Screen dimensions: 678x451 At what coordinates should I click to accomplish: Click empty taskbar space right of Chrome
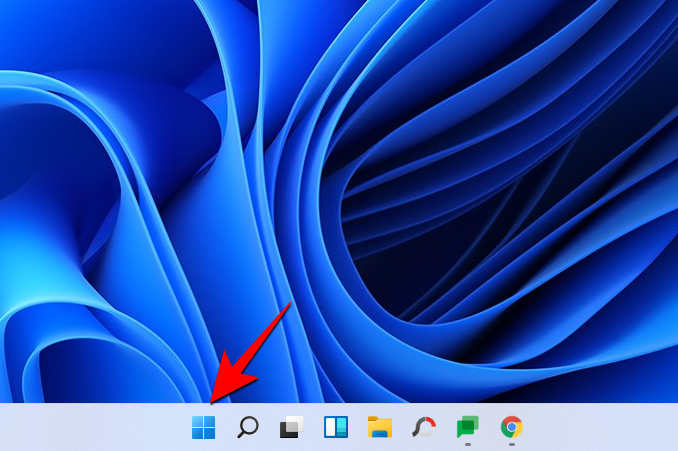click(600, 428)
